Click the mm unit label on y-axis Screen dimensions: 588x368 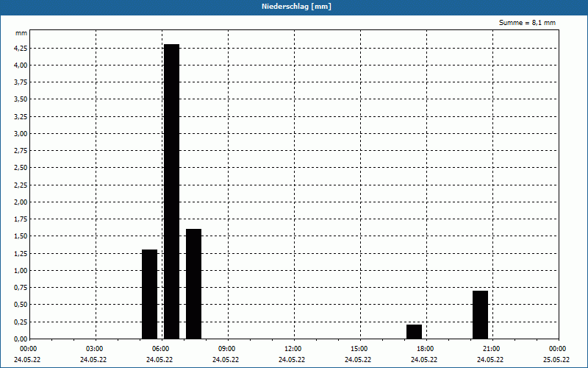point(21,33)
